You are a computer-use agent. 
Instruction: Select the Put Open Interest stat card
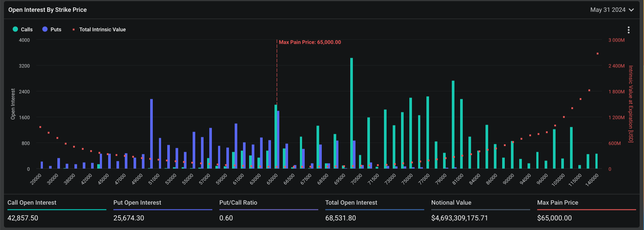coord(163,210)
